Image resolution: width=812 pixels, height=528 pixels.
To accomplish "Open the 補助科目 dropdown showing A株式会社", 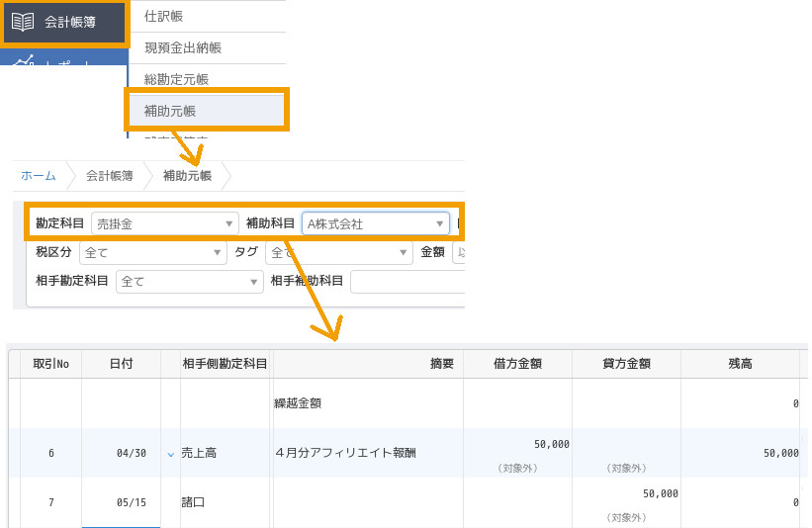I will [376, 223].
